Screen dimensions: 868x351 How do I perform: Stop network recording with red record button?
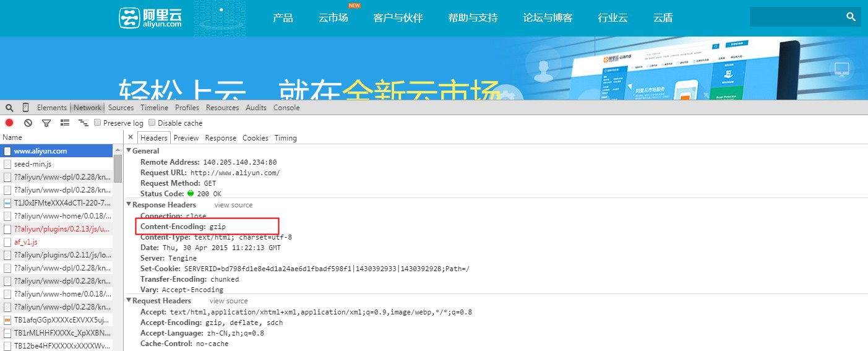pos(9,123)
